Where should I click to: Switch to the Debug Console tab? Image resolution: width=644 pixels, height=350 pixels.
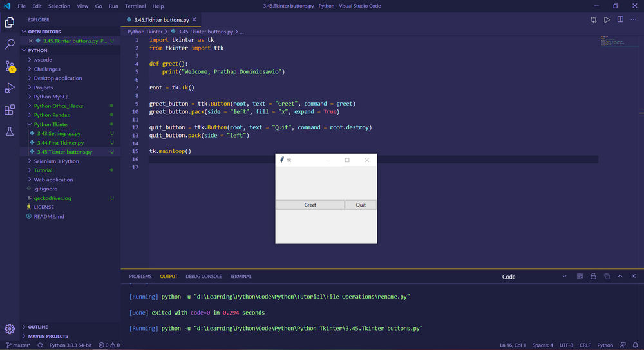click(x=204, y=277)
